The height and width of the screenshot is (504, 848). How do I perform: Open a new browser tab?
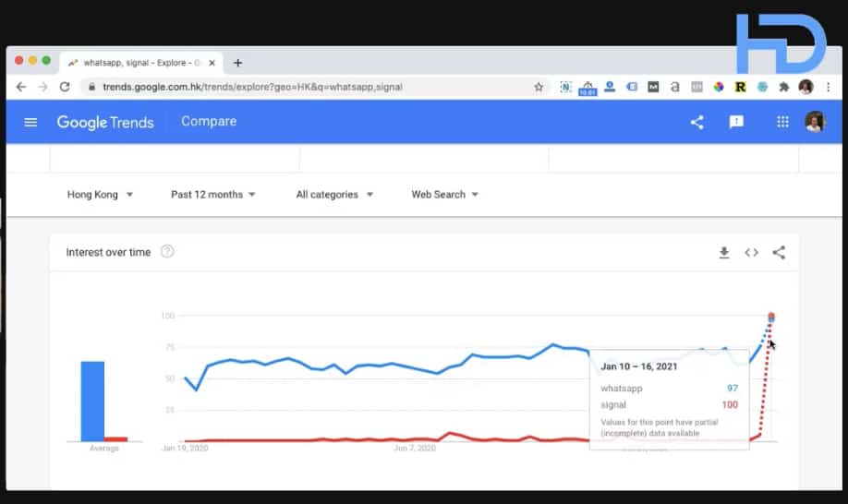(237, 63)
